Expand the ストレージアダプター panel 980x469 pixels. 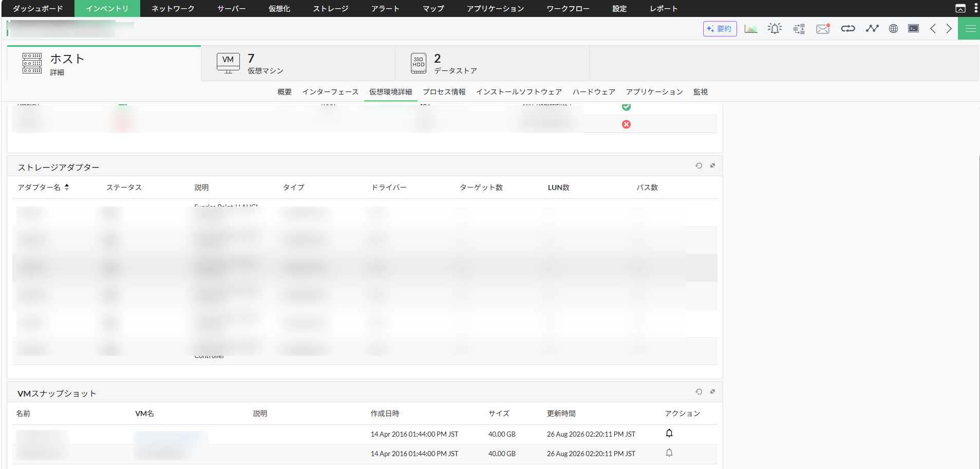pos(713,165)
